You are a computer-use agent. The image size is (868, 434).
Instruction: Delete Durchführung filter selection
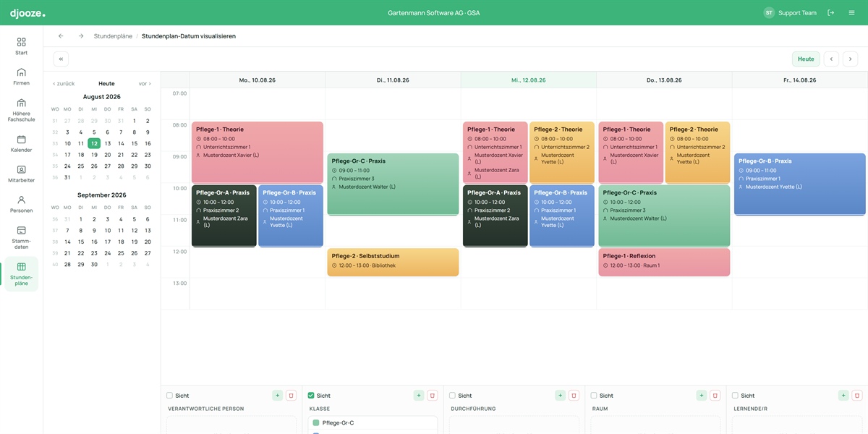coord(574,396)
